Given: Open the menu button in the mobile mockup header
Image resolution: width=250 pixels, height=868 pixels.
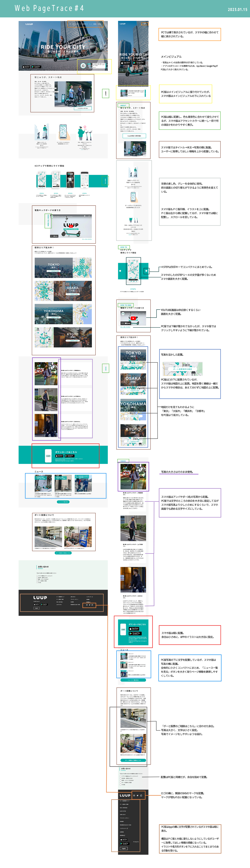Looking at the screenshot, I should pos(145,24).
